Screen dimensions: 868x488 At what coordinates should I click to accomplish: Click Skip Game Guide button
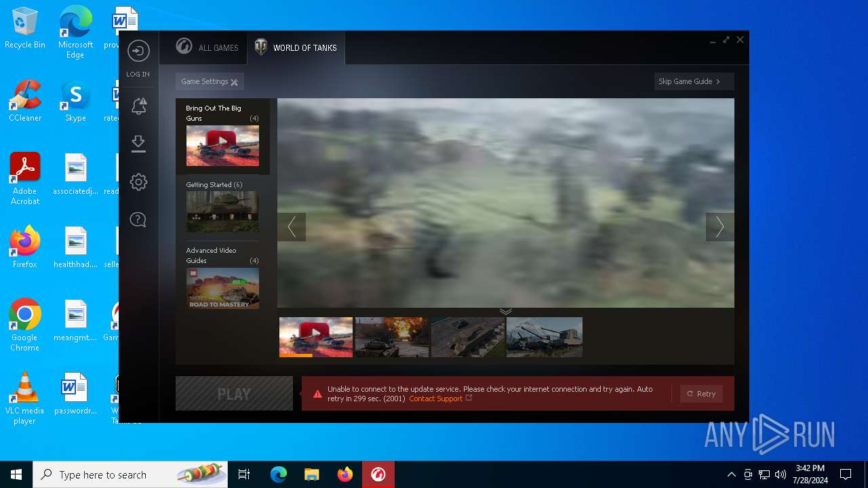tap(694, 81)
